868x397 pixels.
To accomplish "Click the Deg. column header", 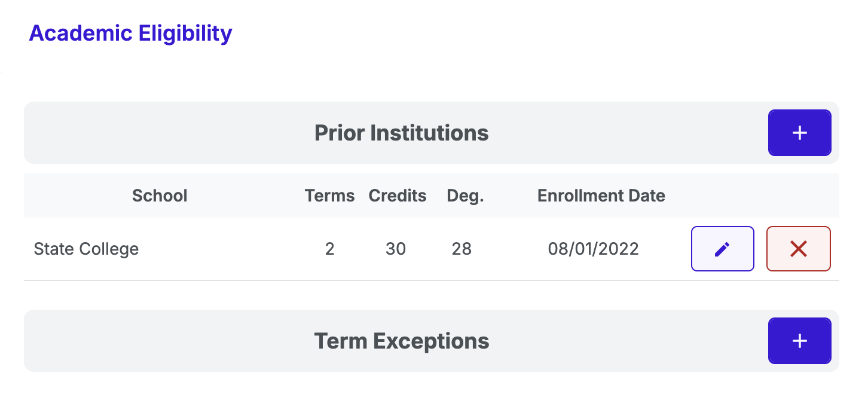I will (x=465, y=196).
